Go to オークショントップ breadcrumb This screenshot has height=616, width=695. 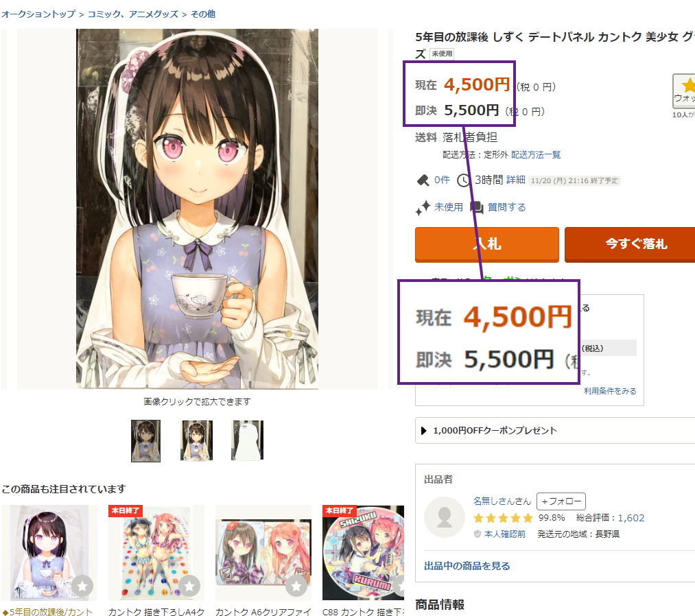(38, 14)
